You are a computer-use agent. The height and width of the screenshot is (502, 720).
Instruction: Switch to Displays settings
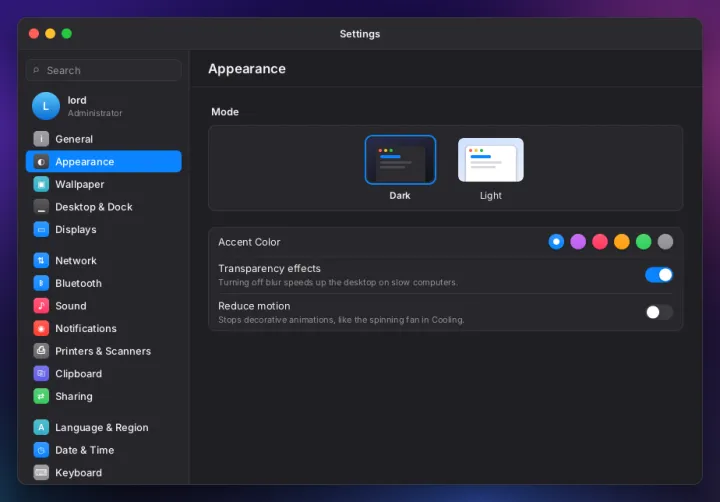click(104, 229)
